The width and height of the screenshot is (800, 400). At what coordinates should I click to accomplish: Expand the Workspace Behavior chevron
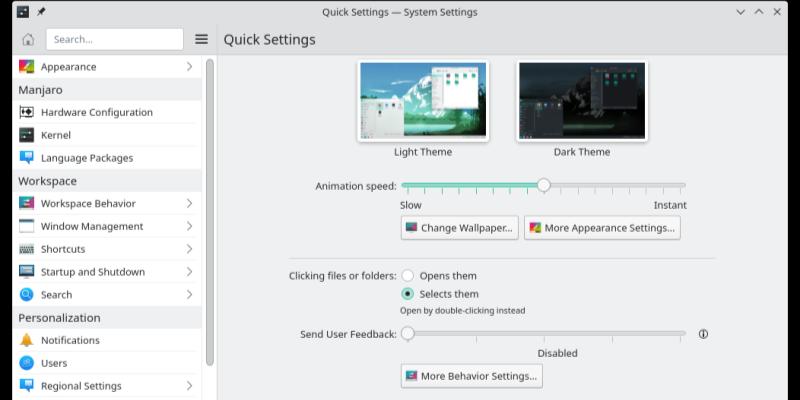pyautogui.click(x=189, y=203)
